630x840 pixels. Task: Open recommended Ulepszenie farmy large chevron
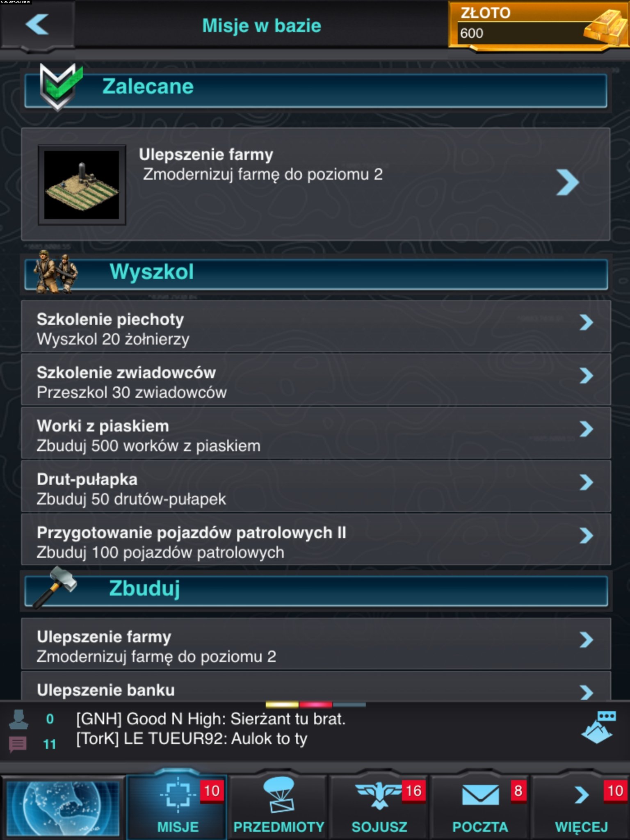pos(568,183)
